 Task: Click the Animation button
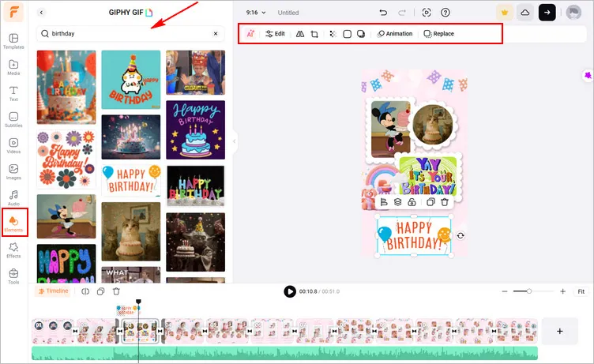(395, 34)
